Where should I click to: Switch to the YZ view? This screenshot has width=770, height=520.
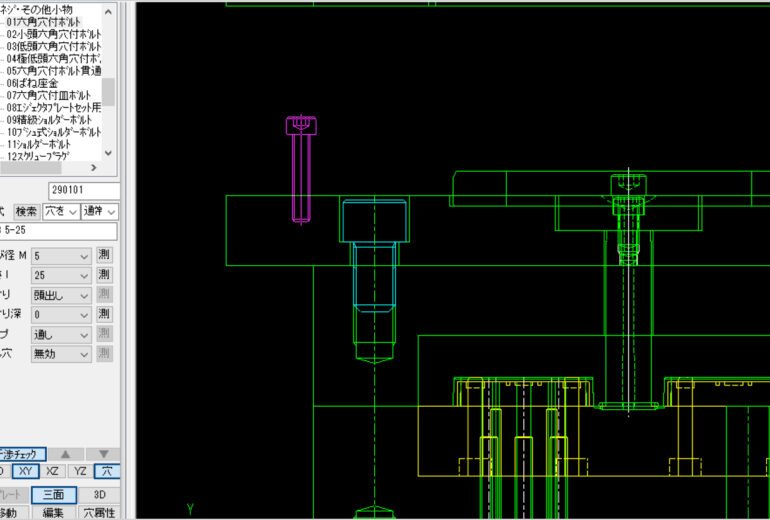coord(79,471)
